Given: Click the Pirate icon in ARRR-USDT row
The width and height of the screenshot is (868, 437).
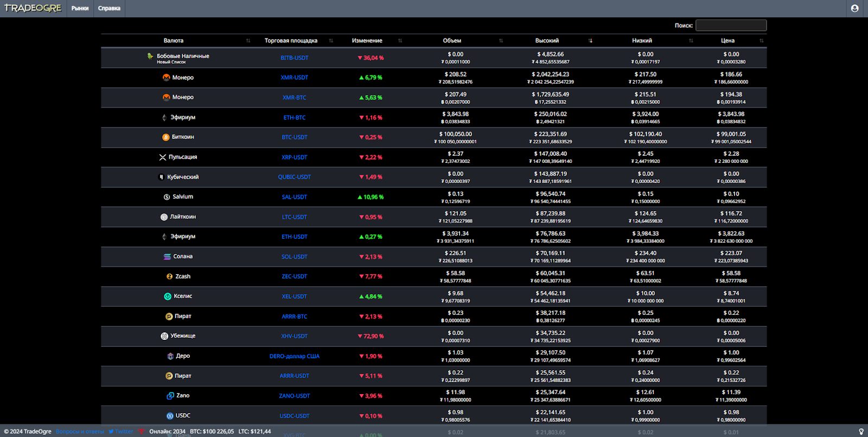Looking at the screenshot, I should click(169, 376).
